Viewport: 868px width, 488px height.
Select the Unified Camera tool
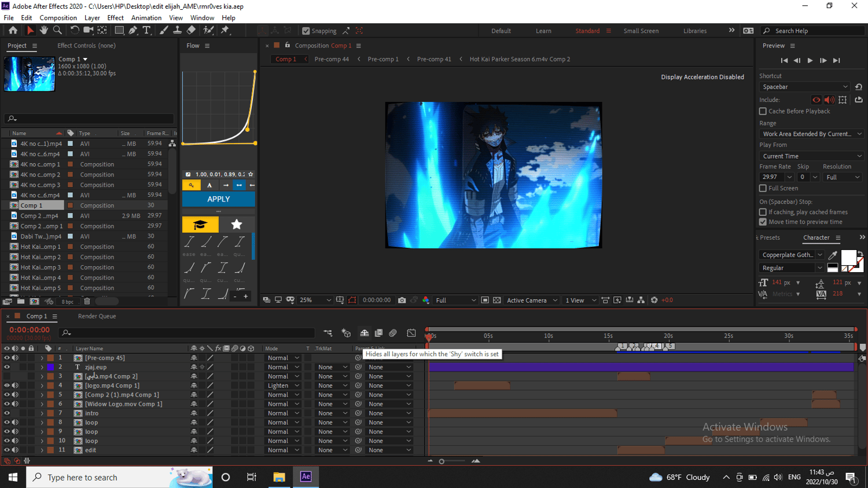point(88,30)
